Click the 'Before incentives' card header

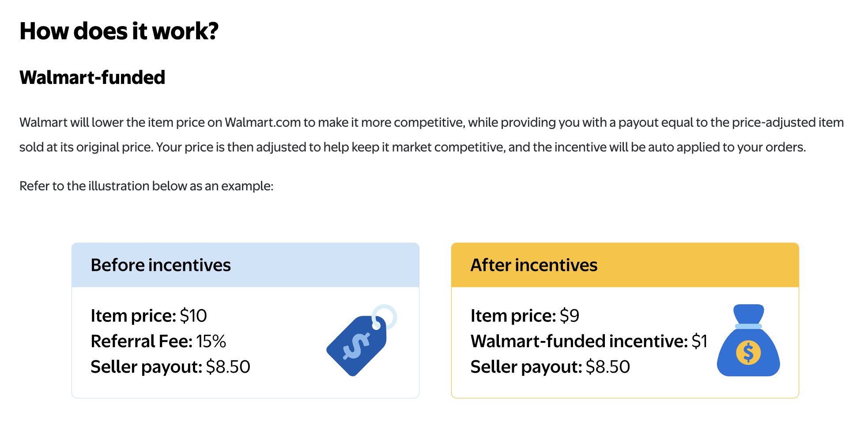pyautogui.click(x=245, y=265)
